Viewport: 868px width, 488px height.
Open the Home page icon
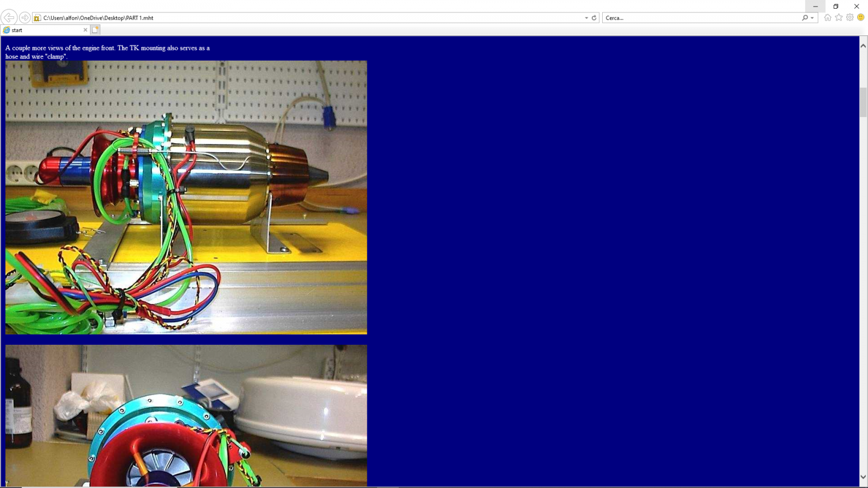[827, 17]
